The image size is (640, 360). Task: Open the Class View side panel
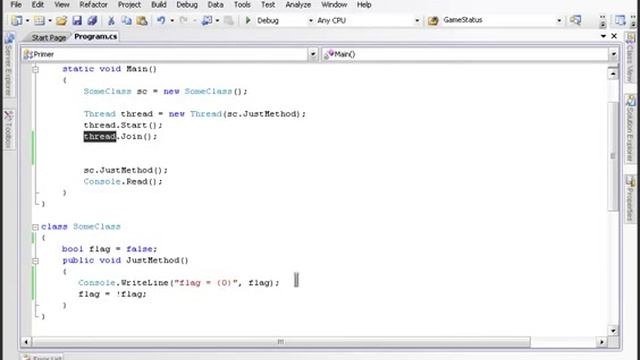[x=631, y=58]
